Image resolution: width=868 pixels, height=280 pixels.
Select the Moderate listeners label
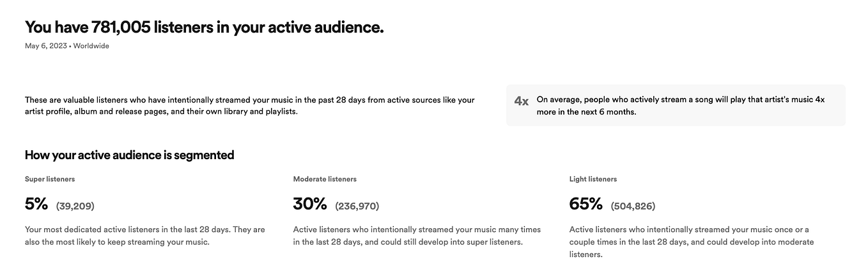point(325,179)
